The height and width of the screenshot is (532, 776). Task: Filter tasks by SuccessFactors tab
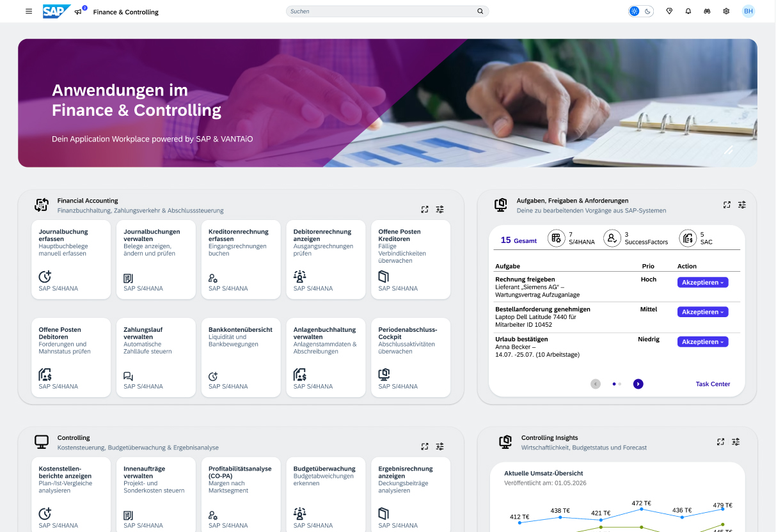pyautogui.click(x=637, y=239)
